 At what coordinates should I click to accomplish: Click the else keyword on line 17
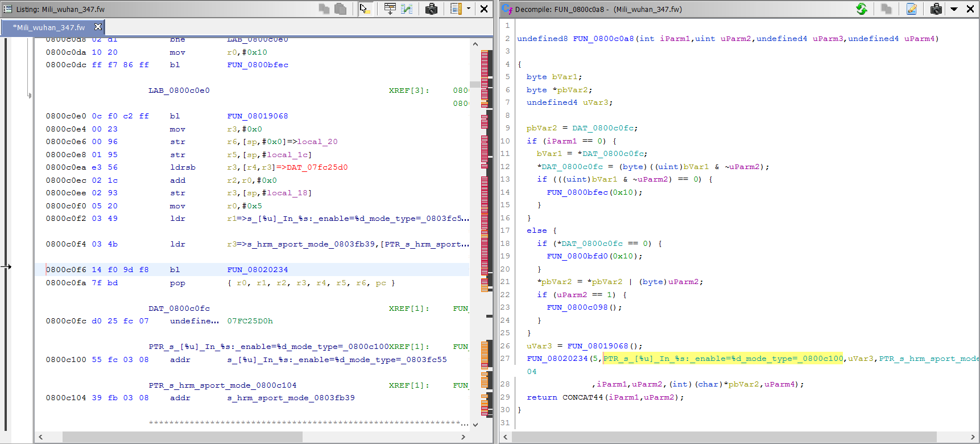[536, 231]
